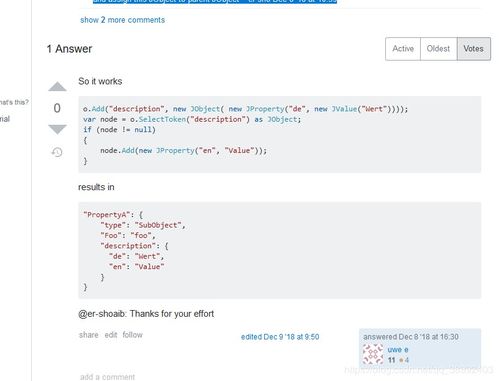The height and width of the screenshot is (381, 499).
Task: Click '@er-shoaib: Thanks for your effort' text
Action: [146, 314]
